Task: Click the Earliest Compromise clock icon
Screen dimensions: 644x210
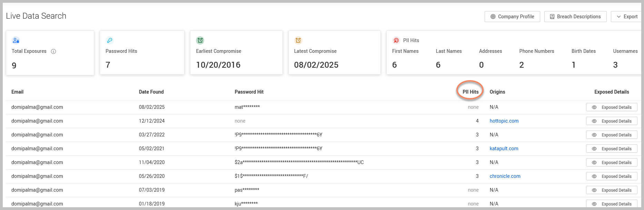Action: [200, 40]
